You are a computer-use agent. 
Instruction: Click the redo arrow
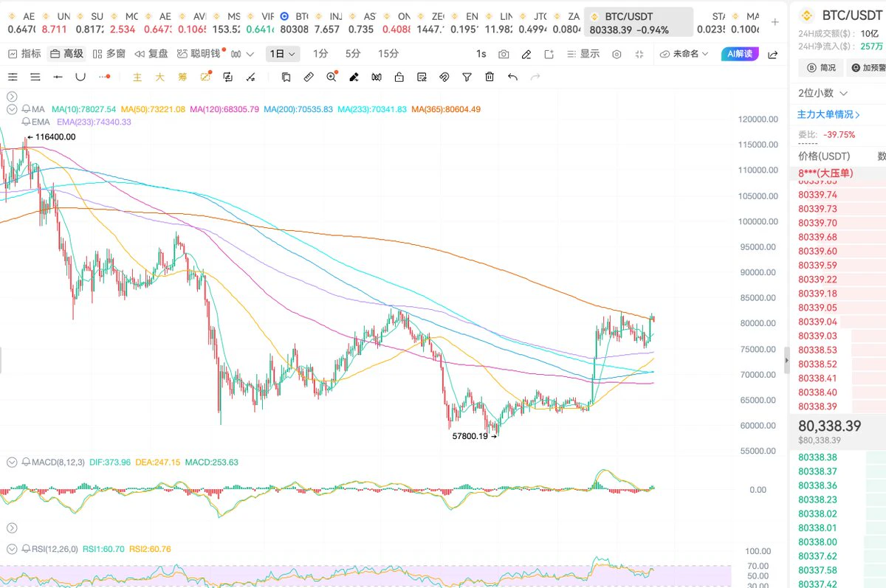coord(535,77)
